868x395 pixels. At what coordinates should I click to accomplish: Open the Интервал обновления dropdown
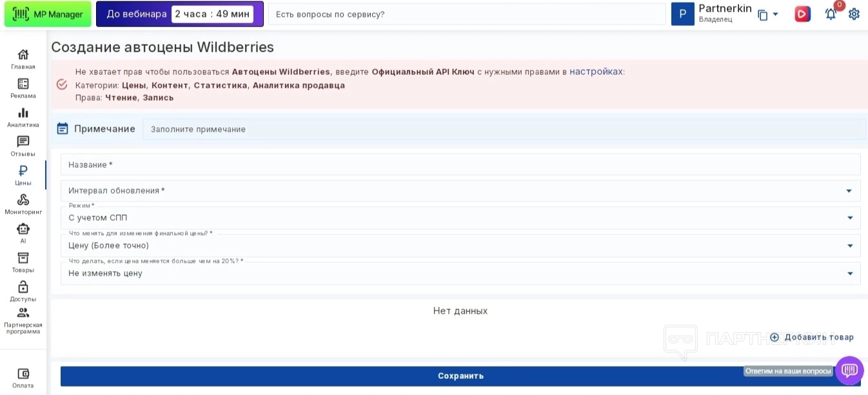(460, 190)
